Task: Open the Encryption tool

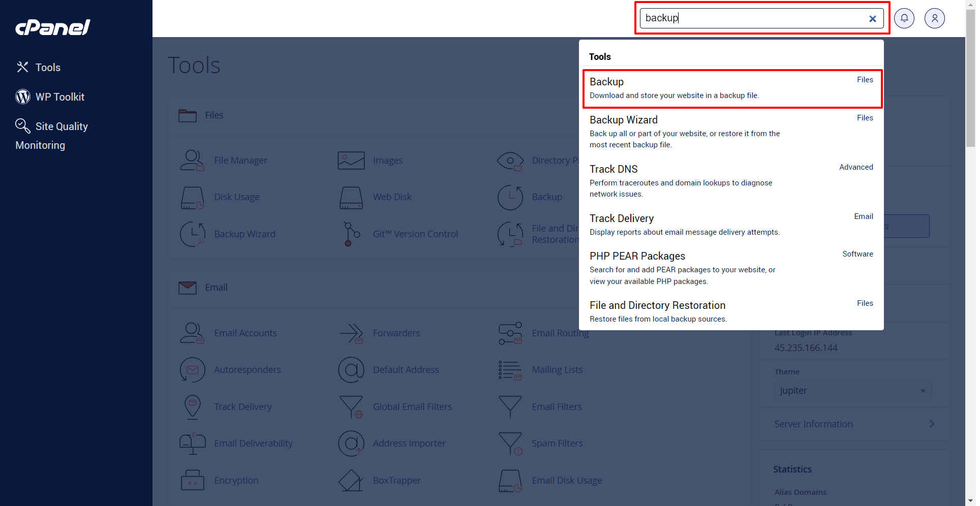Action: (x=236, y=480)
